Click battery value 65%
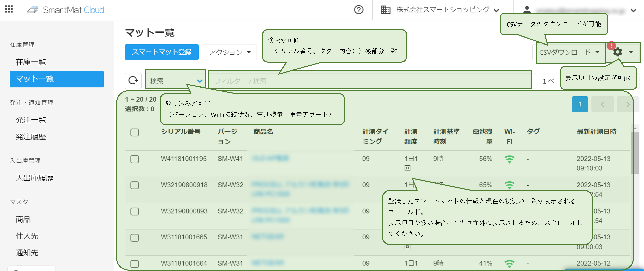644x271 pixels. pyautogui.click(x=486, y=185)
